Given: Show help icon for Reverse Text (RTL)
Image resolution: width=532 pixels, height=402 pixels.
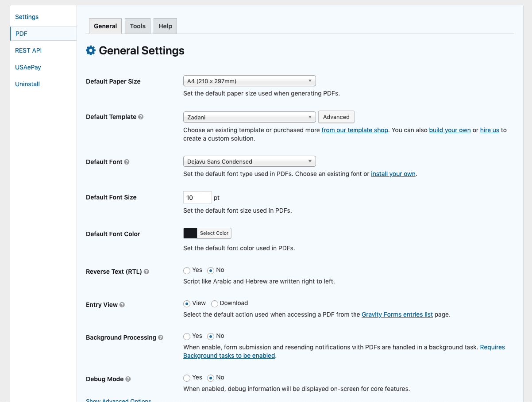Looking at the screenshot, I should (146, 272).
